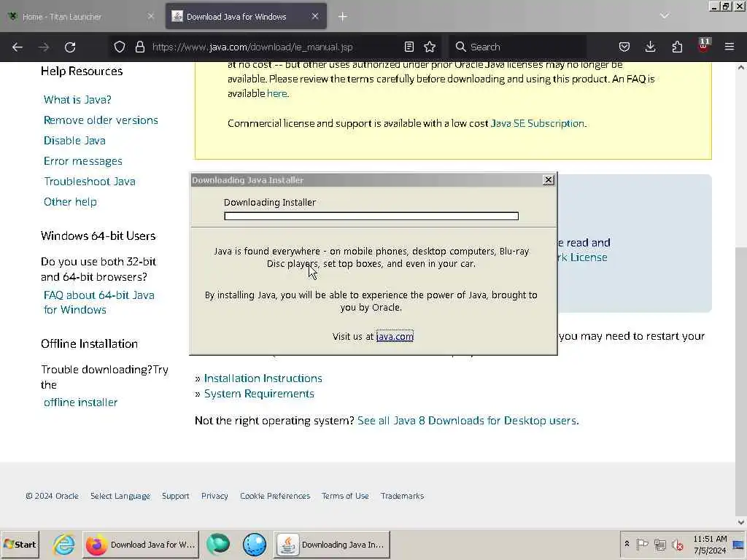Click the show desktop monitor icon

click(739, 544)
